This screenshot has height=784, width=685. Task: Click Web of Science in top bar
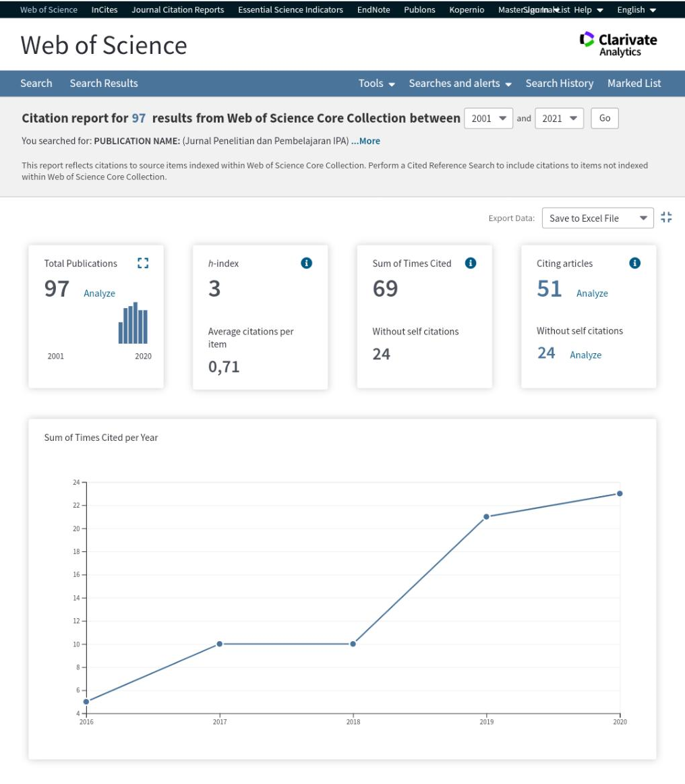[49, 9]
